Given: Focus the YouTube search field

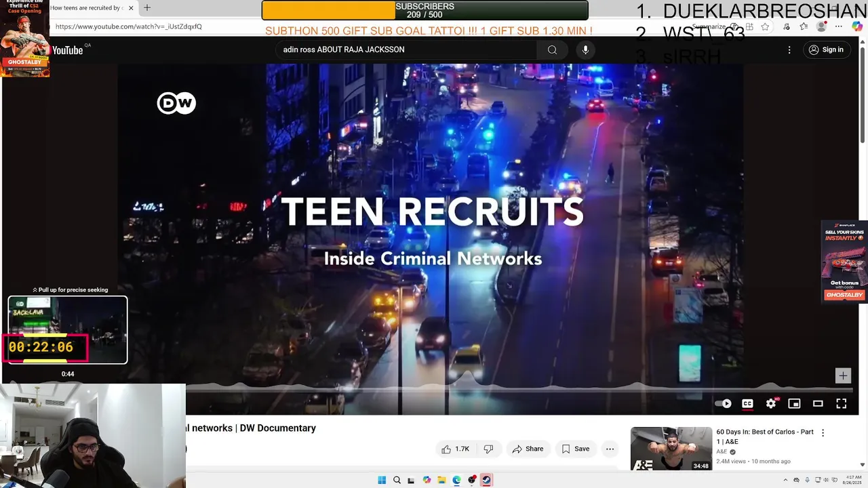Looking at the screenshot, I should tap(407, 49).
